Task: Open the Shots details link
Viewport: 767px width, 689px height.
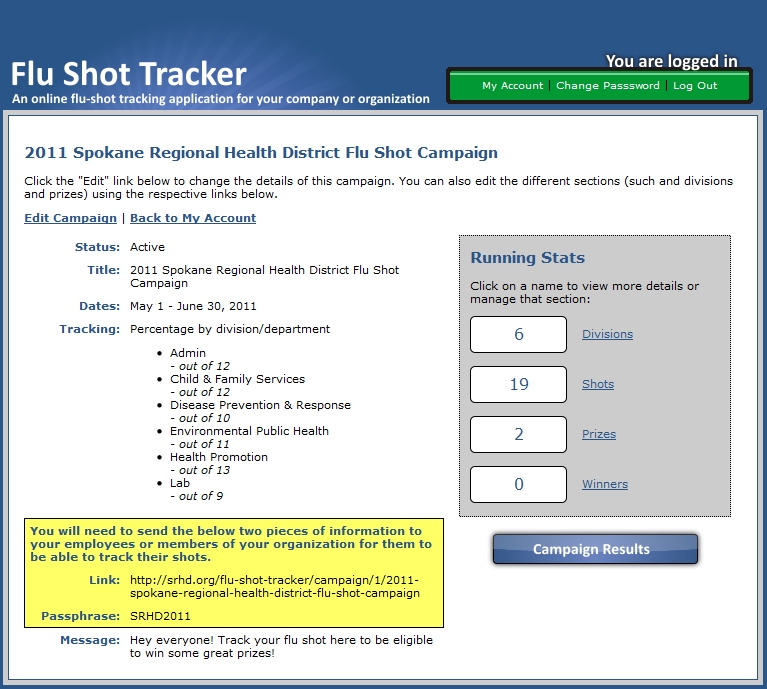Action: click(598, 384)
